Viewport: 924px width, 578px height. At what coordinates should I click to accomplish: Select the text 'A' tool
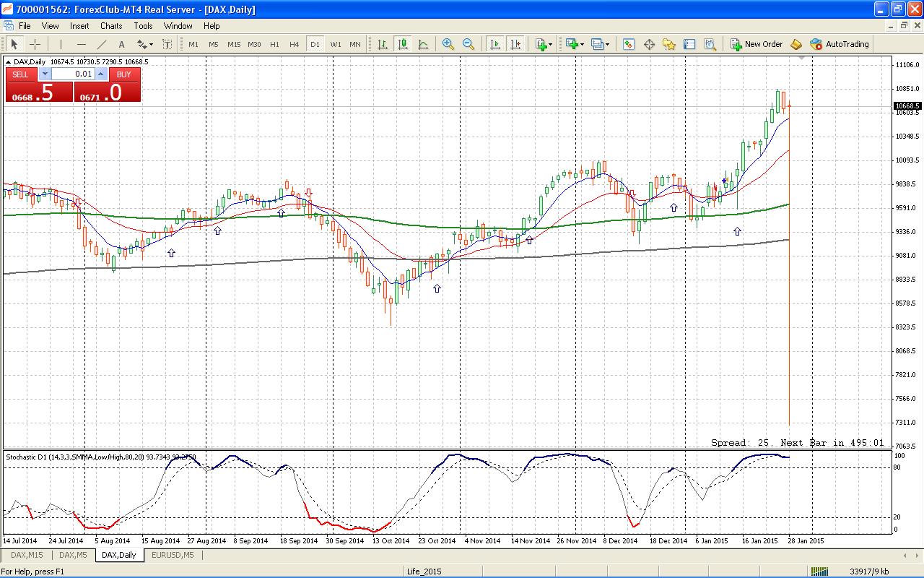click(121, 44)
